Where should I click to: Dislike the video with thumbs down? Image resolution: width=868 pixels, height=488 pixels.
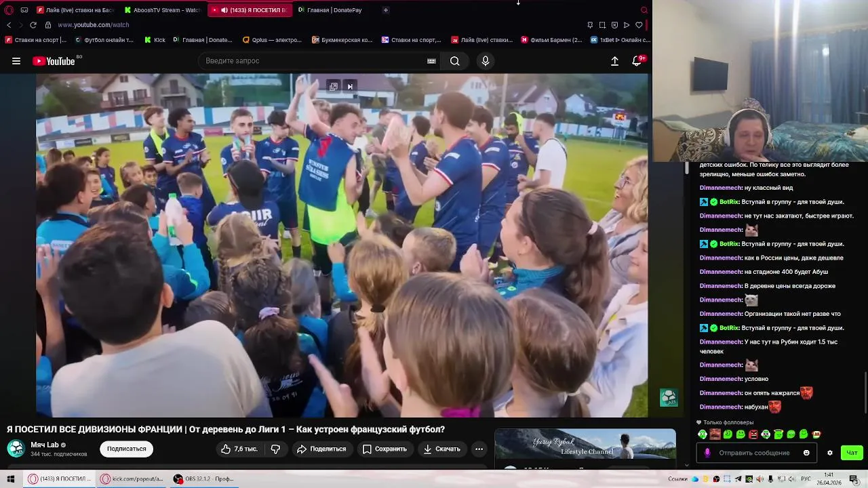pyautogui.click(x=275, y=449)
